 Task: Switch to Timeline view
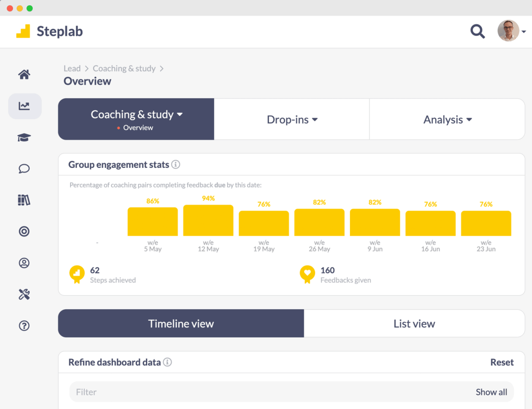point(180,323)
